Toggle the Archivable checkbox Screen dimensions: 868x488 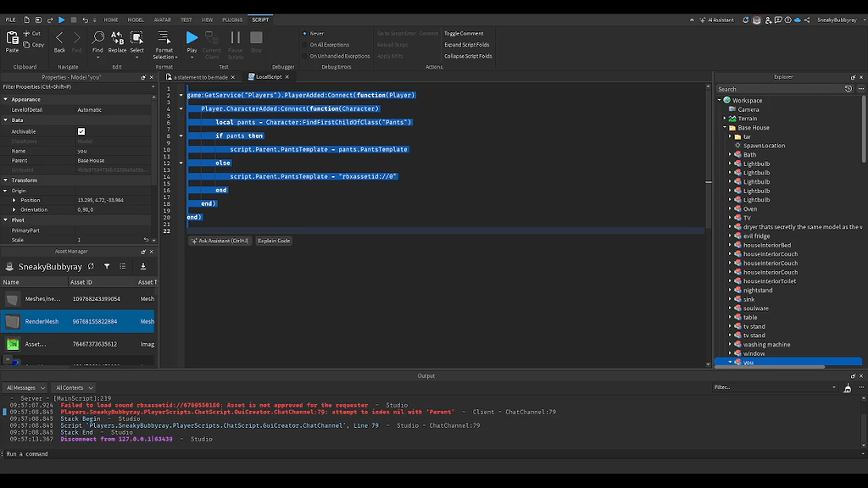(81, 131)
